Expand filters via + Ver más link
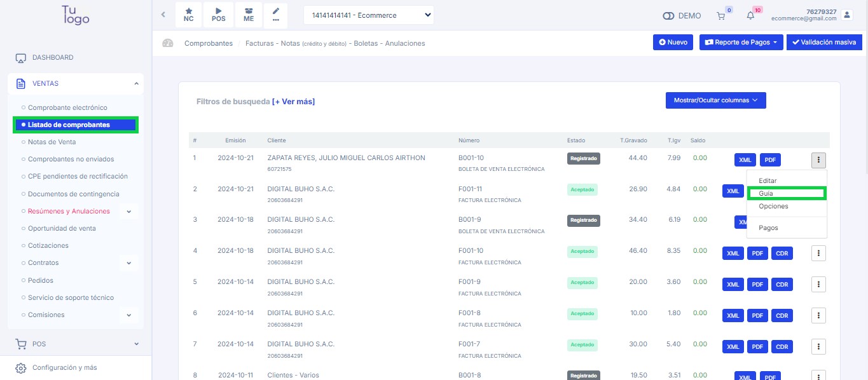The image size is (868, 380). tap(293, 102)
